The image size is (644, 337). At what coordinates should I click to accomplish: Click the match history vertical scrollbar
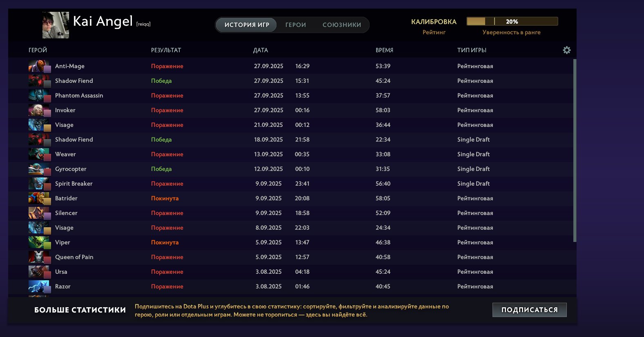(575, 150)
